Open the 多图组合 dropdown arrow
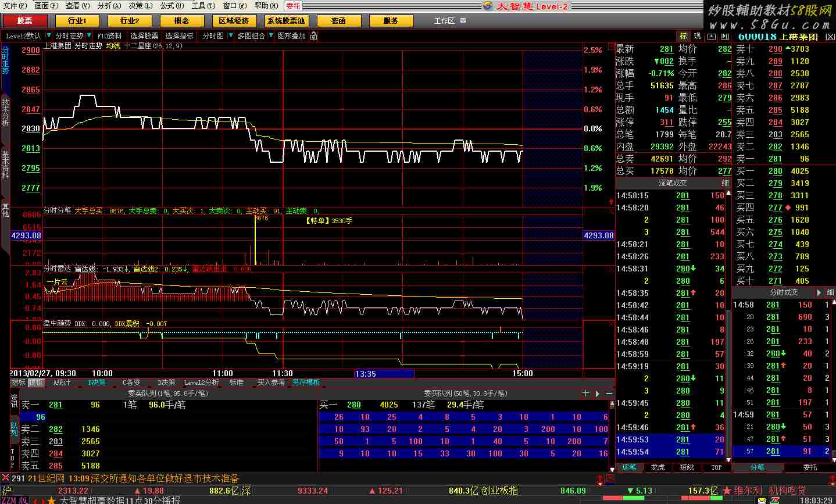Image resolution: width=836 pixels, height=504 pixels. 270,36
